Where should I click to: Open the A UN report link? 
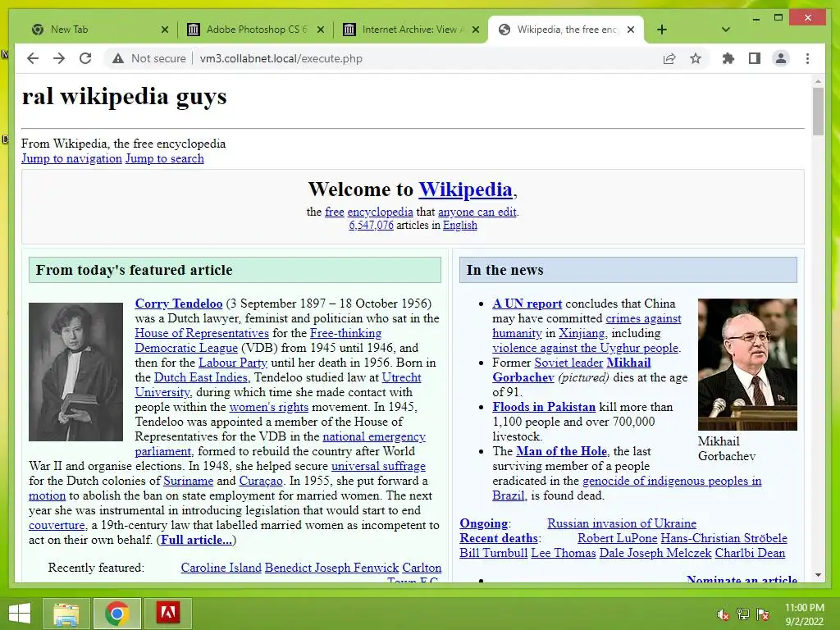(x=527, y=304)
